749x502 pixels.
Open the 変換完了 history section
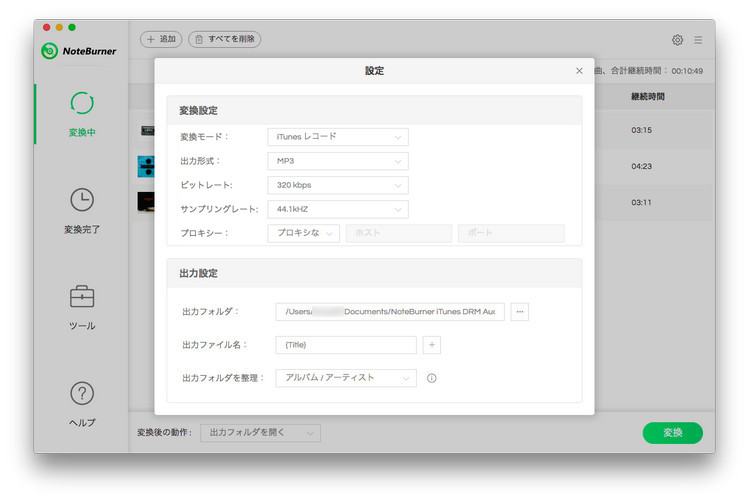point(82,211)
